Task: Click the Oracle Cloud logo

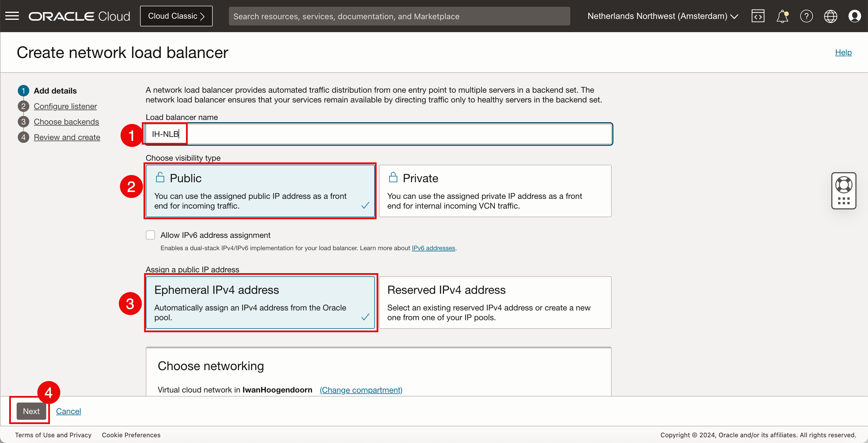Action: (79, 16)
